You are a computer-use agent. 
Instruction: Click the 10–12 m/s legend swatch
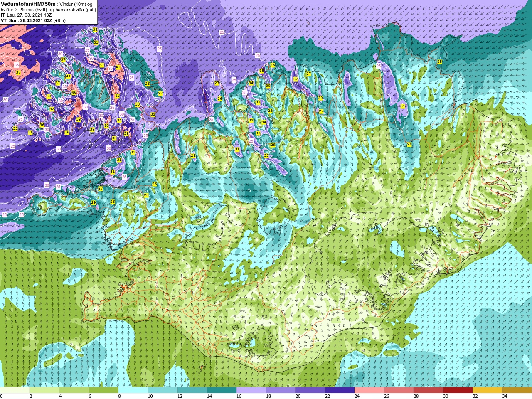(163, 390)
